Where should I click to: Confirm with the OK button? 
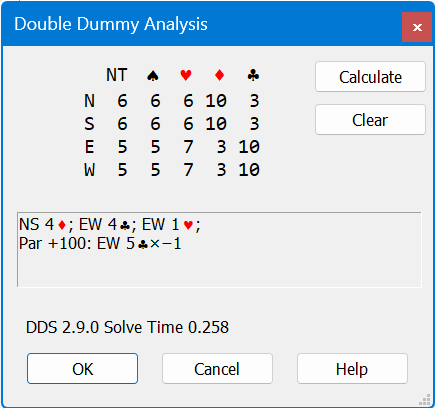coord(82,369)
